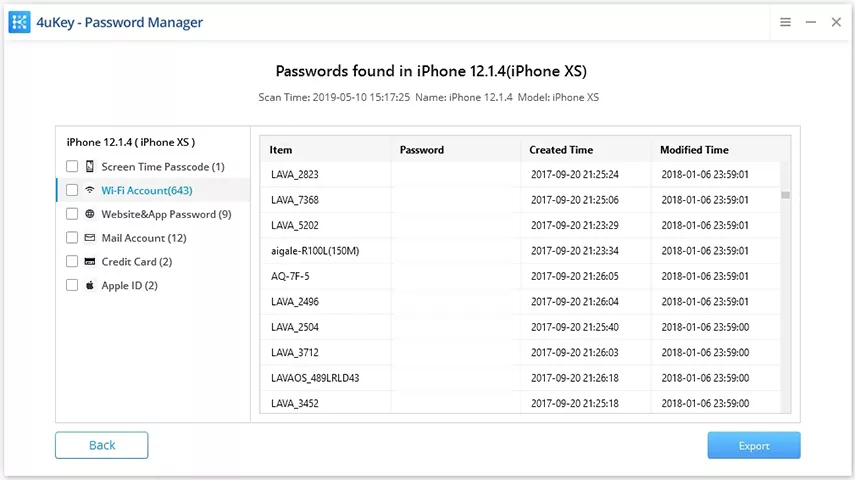The image size is (855, 480).
Task: Tick the Wi-Fi Account checkbox
Action: pos(72,190)
